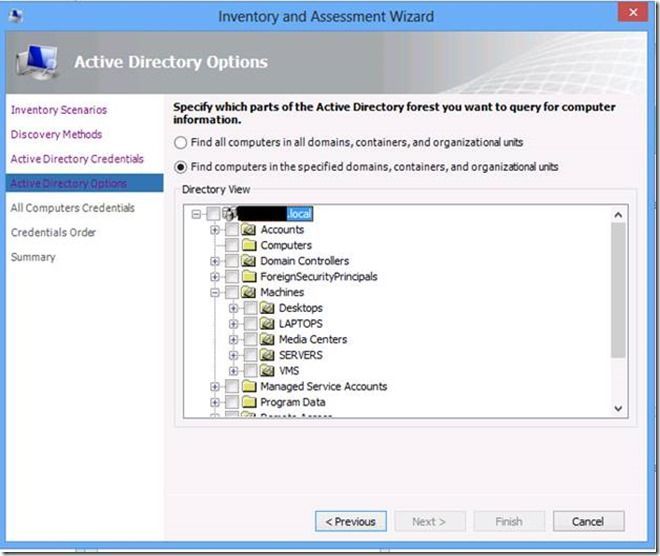Click the Directory View scrollbar up arrow
Screen dimensions: 660x556
point(618,215)
